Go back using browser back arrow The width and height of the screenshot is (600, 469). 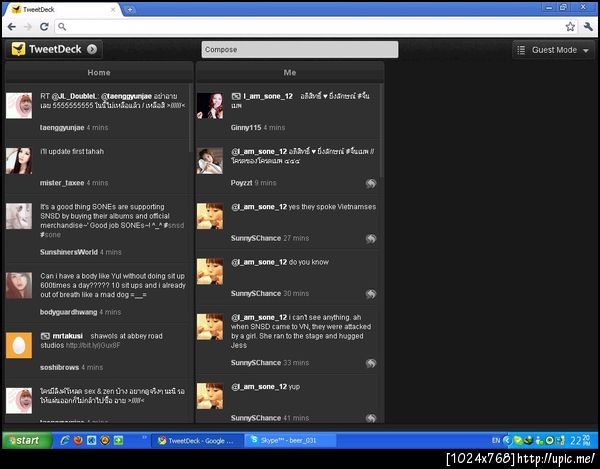(12, 26)
